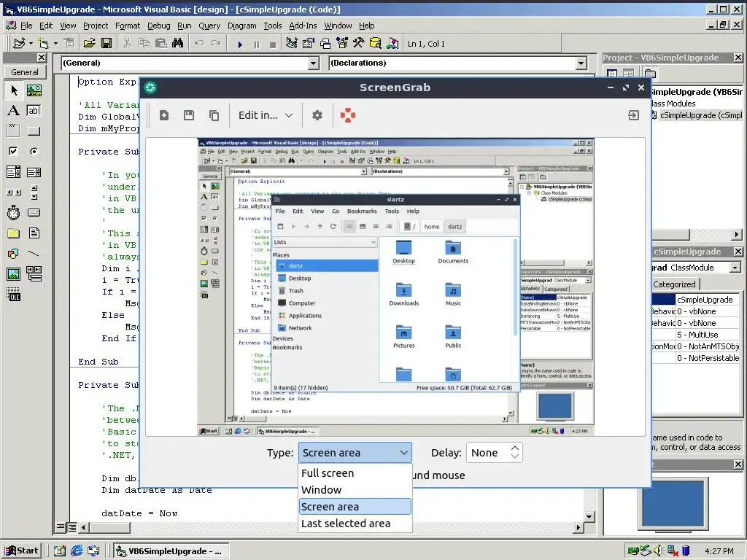Screen dimensions: 747x560
Task: Select the DriveListBox control in toolbox
Action: (34, 212)
